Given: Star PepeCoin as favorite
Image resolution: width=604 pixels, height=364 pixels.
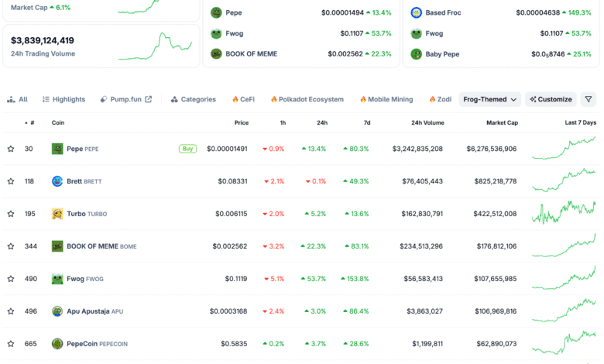Looking at the screenshot, I should pyautogui.click(x=11, y=344).
